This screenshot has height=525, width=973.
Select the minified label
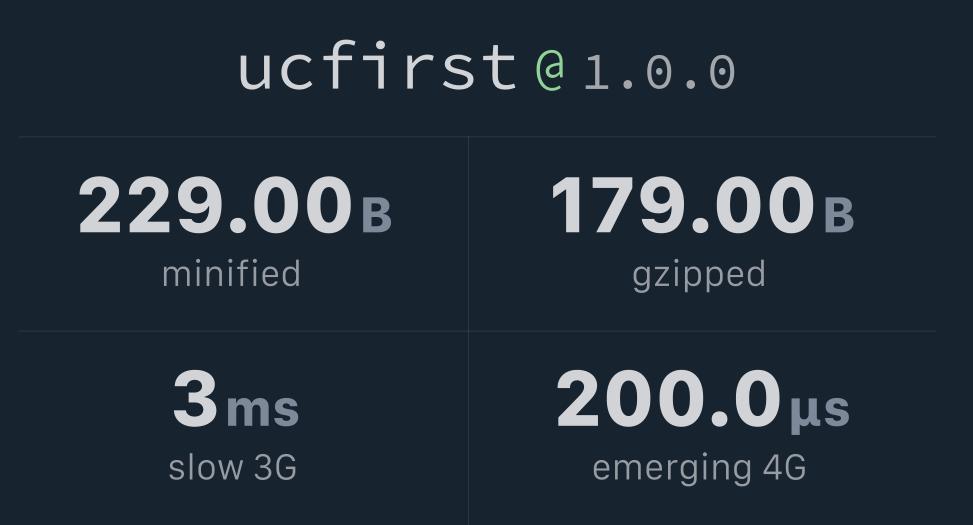tap(231, 274)
